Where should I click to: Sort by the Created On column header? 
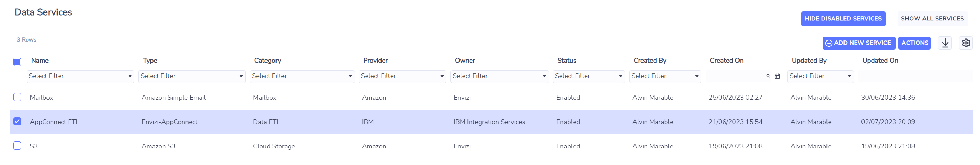tap(726, 61)
